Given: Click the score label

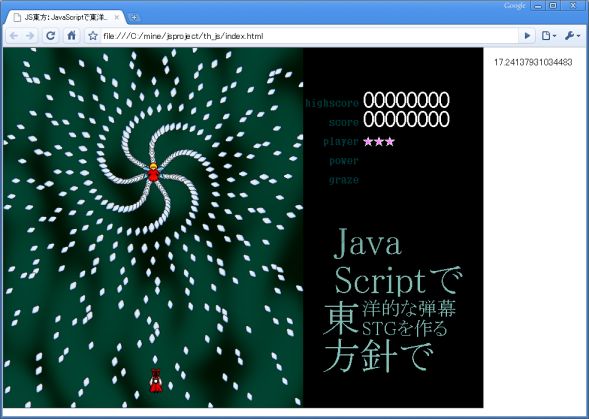Looking at the screenshot, I should (x=343, y=122).
